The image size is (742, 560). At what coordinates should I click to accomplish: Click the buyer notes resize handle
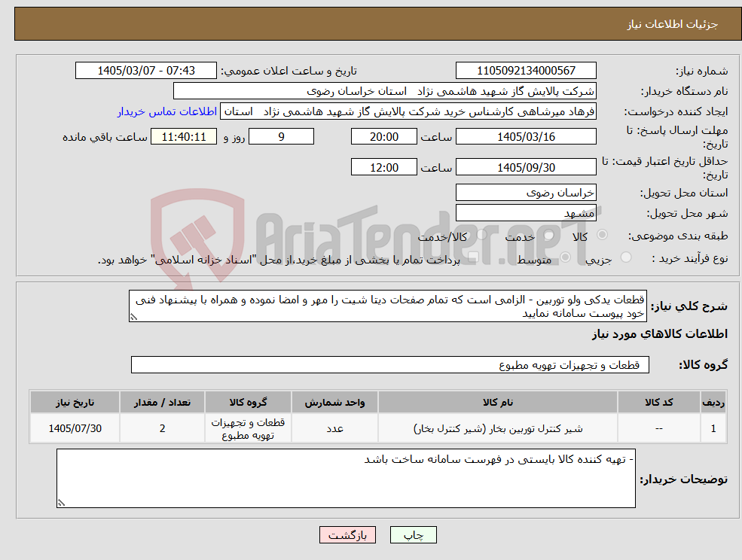[61, 503]
